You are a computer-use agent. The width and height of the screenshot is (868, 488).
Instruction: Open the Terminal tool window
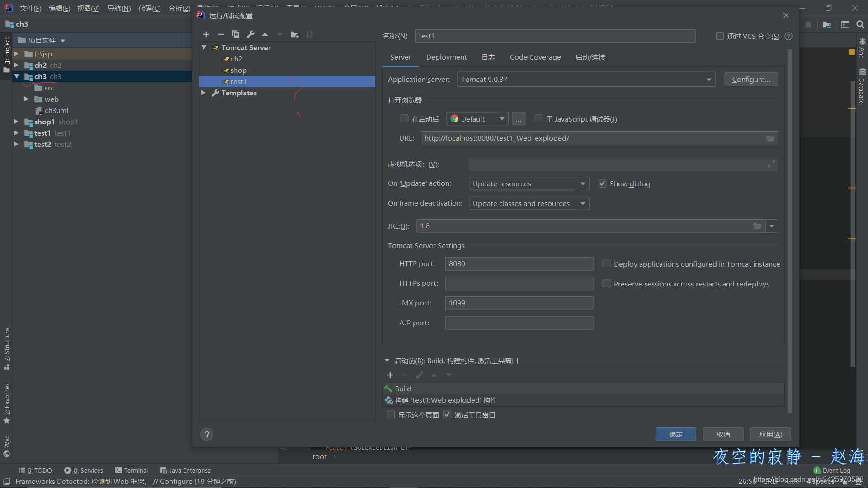point(132,470)
